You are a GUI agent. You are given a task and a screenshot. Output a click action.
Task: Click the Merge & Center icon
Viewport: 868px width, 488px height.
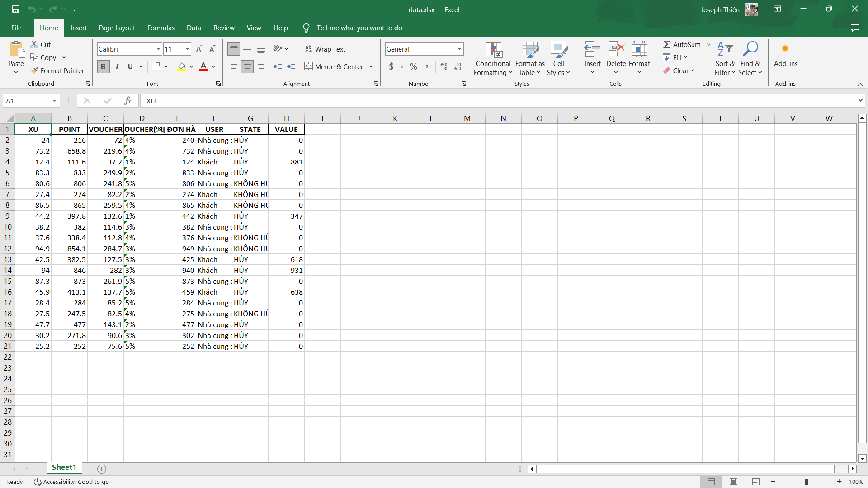(x=308, y=67)
